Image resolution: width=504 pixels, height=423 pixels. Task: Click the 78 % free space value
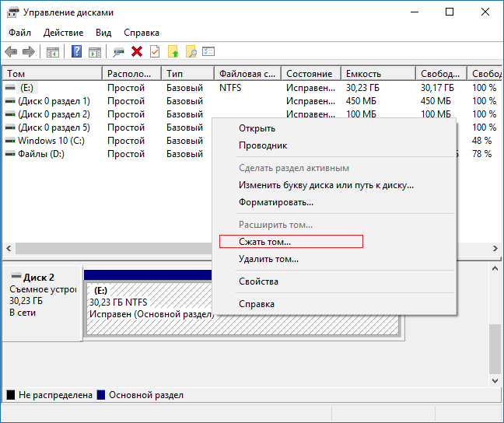(481, 154)
